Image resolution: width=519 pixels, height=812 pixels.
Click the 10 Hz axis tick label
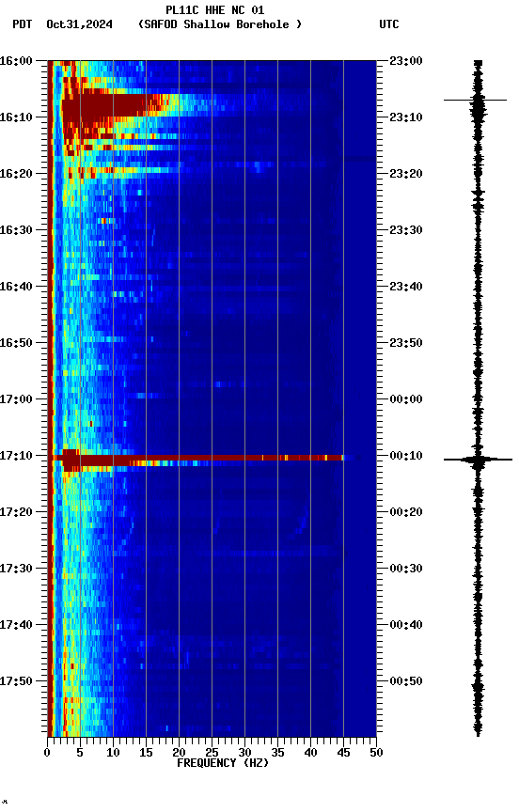click(113, 753)
